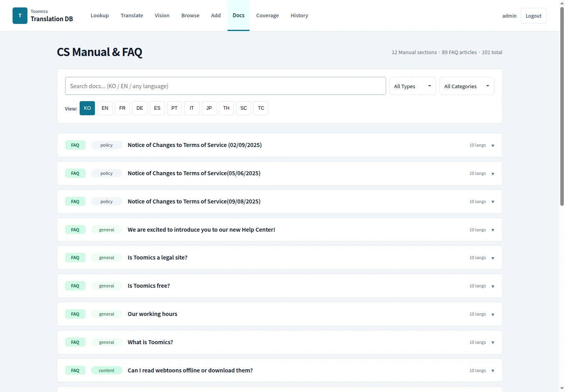Expand Terms of Service(09/08/2025) article arrow
Viewport: 565px width, 392px height.
tap(493, 202)
